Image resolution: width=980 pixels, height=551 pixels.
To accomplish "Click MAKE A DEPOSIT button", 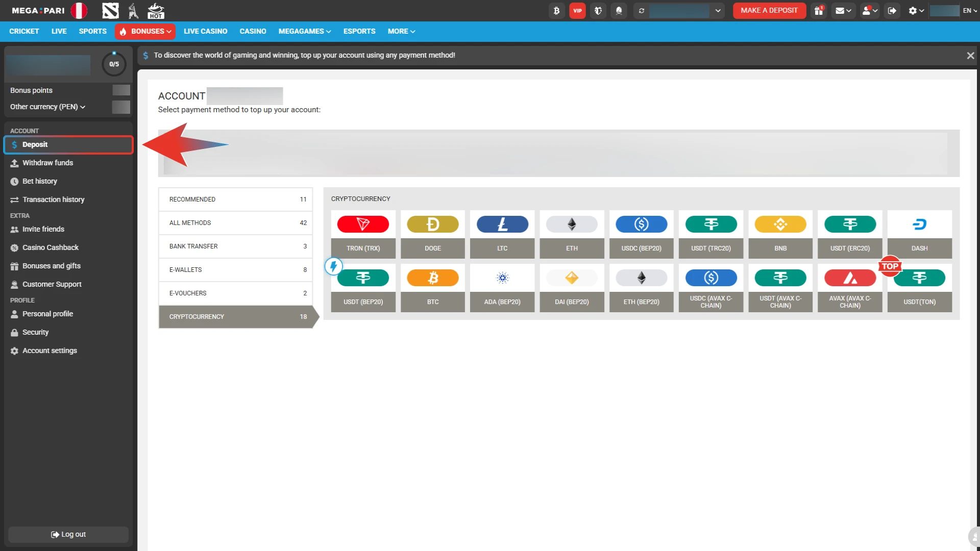I will tap(769, 11).
